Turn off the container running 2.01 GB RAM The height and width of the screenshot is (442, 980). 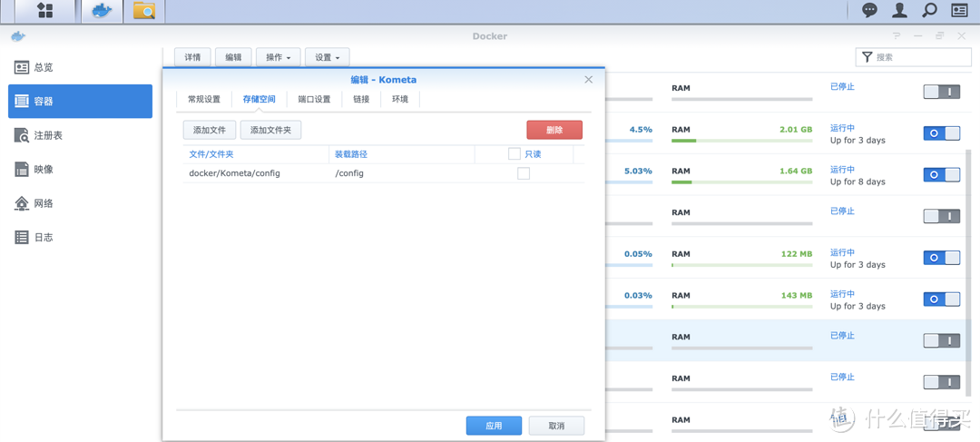click(941, 133)
